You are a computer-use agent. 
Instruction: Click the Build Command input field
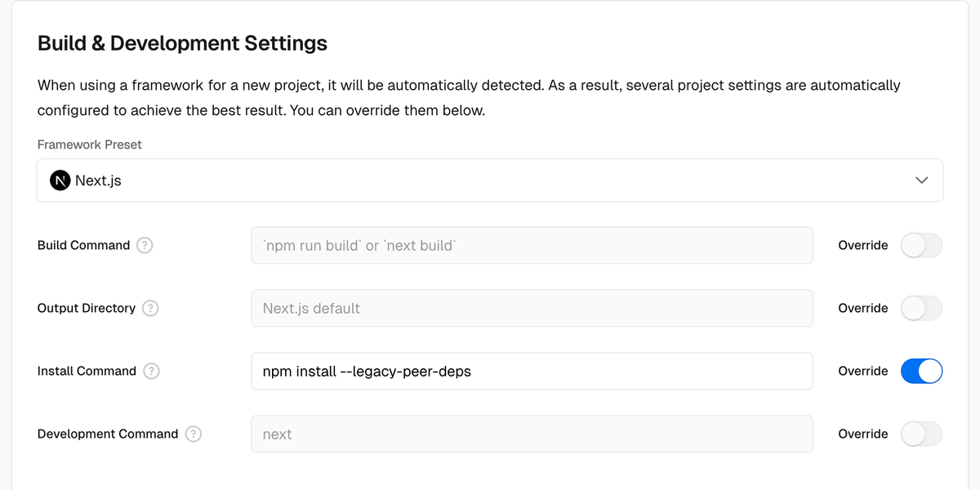531,245
